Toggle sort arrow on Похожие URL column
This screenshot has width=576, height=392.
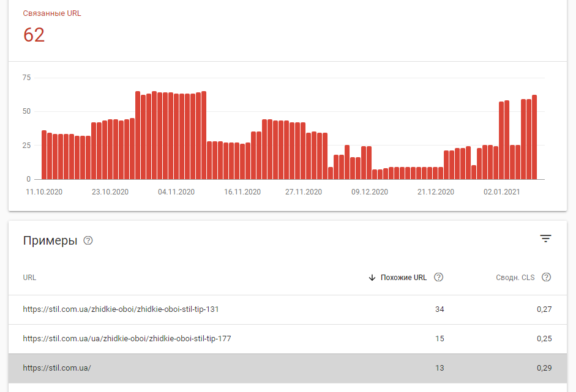[372, 278]
